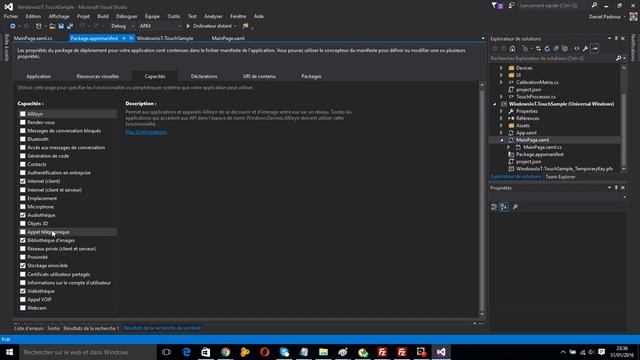
Task: Check the Bluetooth capability
Action: coord(23,139)
